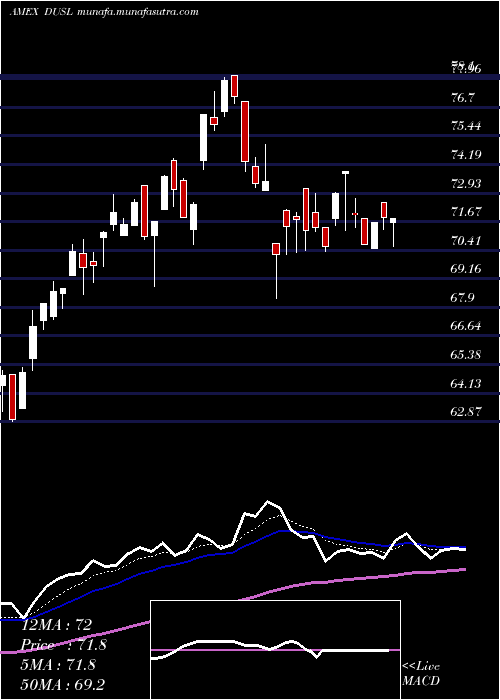This screenshot has width=500, height=700.
Task: Click the 72.93 price axis label
Action: pos(467,183)
